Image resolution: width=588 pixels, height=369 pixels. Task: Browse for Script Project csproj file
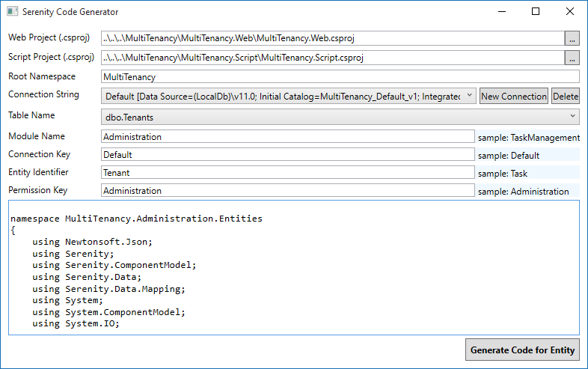coord(572,58)
